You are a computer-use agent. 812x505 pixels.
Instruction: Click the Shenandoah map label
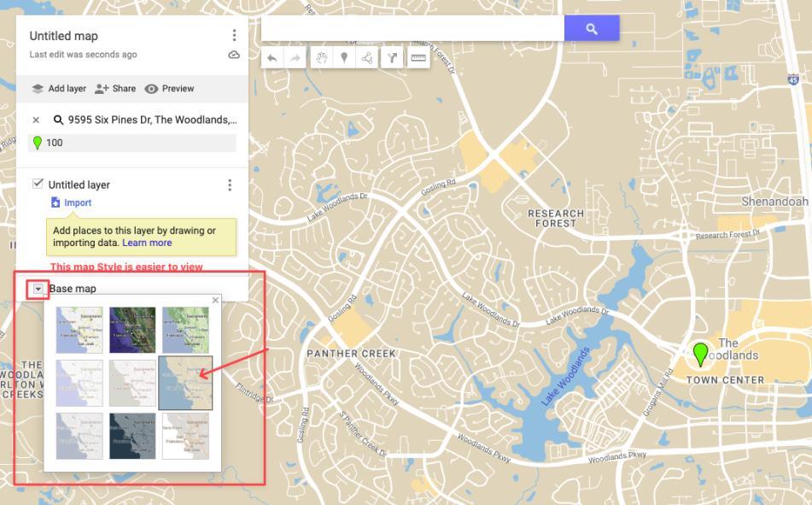774,201
